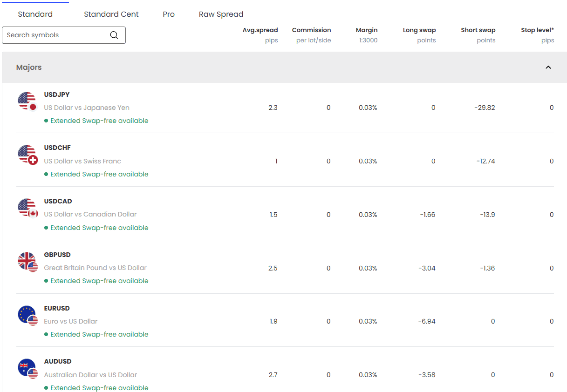Click USDCHF Extended Swap-free available label
This screenshot has width=567, height=392.
point(96,174)
